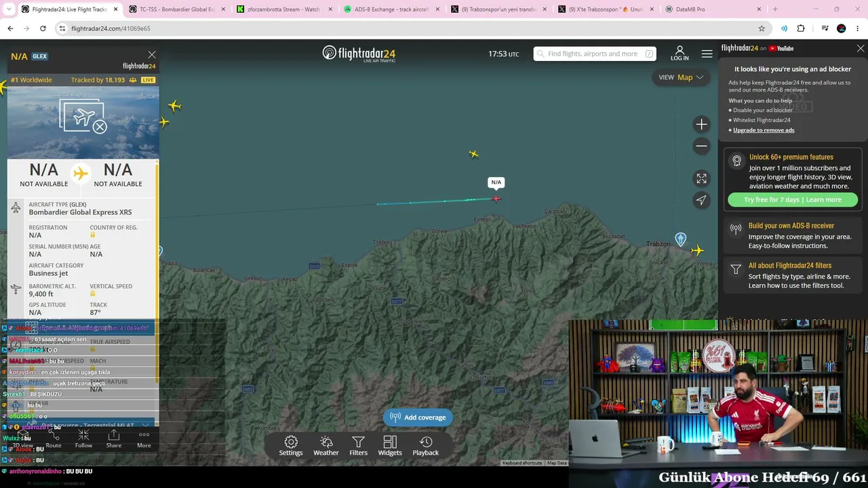This screenshot has width=868, height=488.
Task: Click the 9,400 ft barometric altitude value
Action: [x=41, y=294]
